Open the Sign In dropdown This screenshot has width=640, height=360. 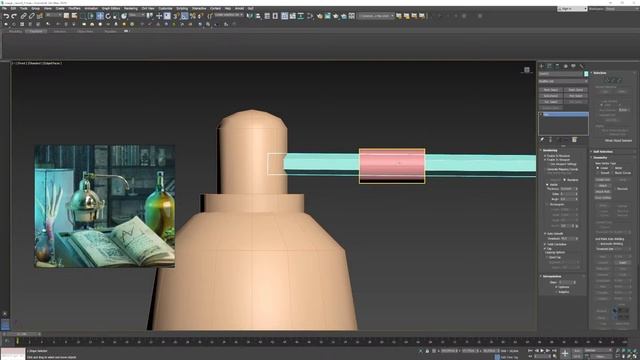pos(573,9)
